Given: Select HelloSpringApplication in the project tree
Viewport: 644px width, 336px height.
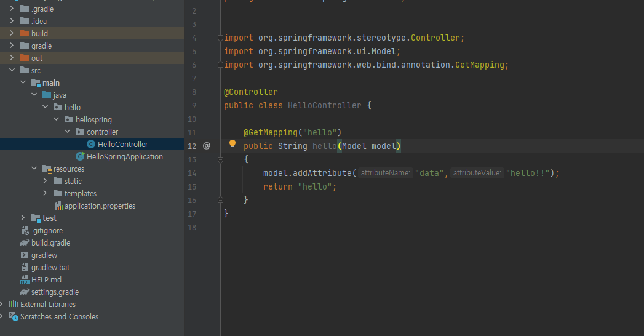Looking at the screenshot, I should pyautogui.click(x=92, y=156).
